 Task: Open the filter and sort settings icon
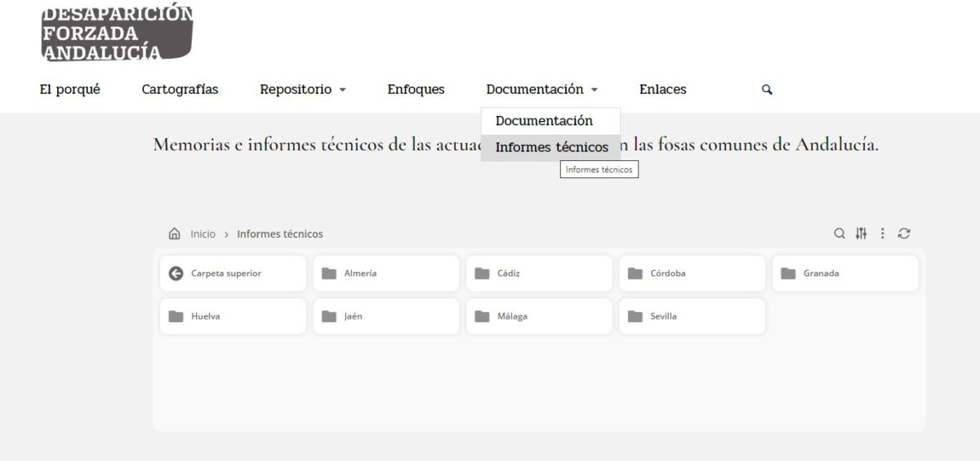(x=861, y=234)
